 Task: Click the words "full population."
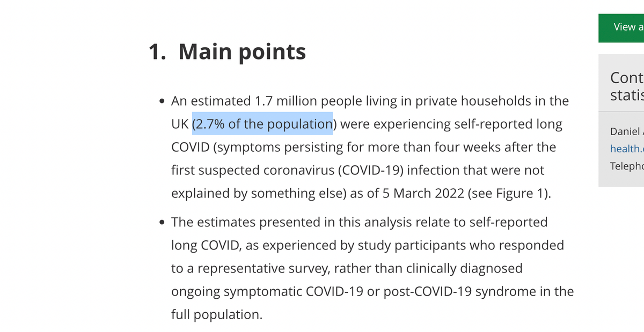point(217,315)
